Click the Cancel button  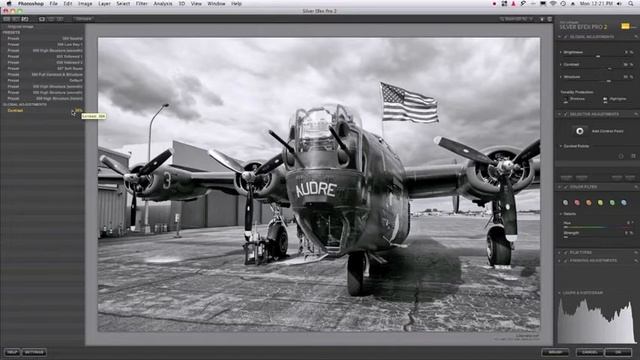point(589,352)
